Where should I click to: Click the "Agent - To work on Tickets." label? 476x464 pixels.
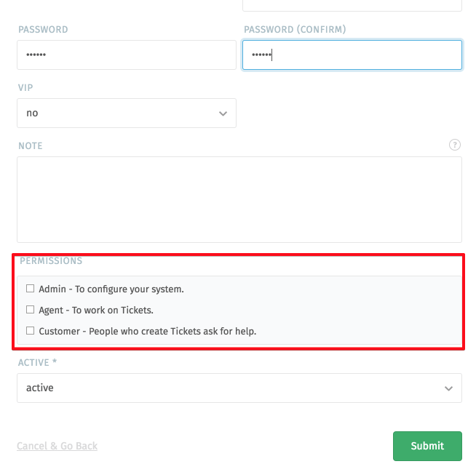(x=96, y=310)
